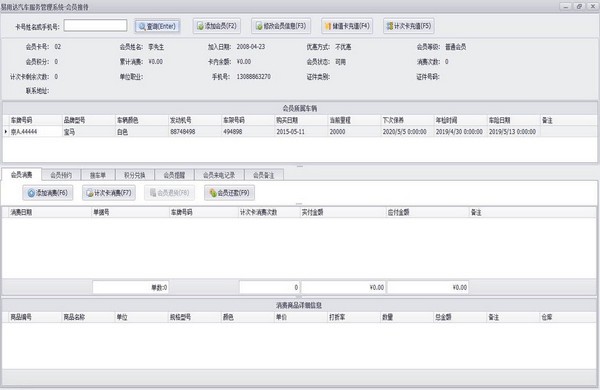Click the discount mode value 不优惠
The width and height of the screenshot is (600, 390).
pyautogui.click(x=343, y=47)
